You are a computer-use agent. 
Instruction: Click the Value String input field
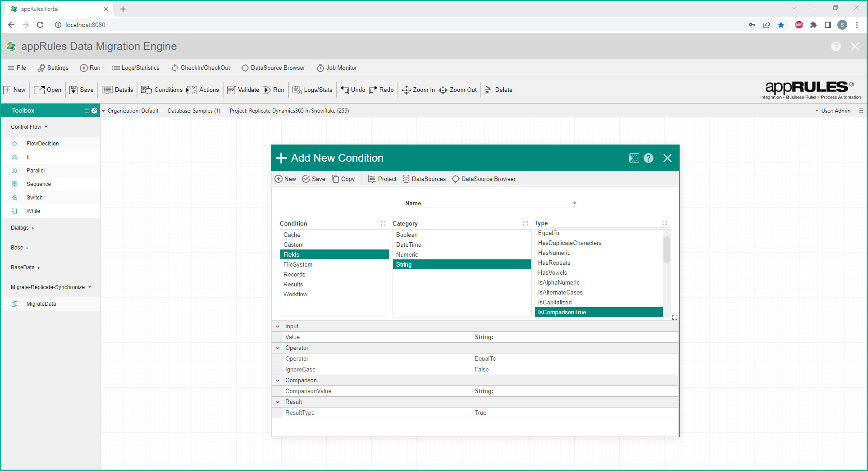575,337
